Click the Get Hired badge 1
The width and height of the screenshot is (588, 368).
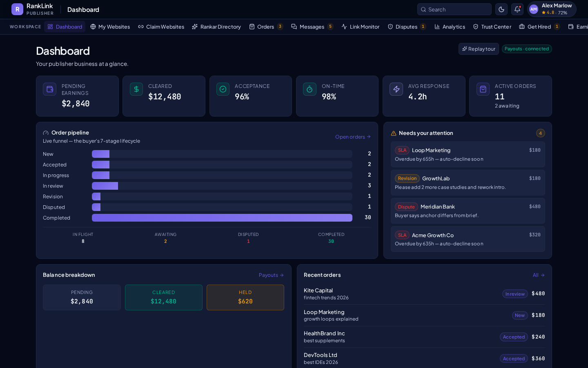(x=557, y=27)
